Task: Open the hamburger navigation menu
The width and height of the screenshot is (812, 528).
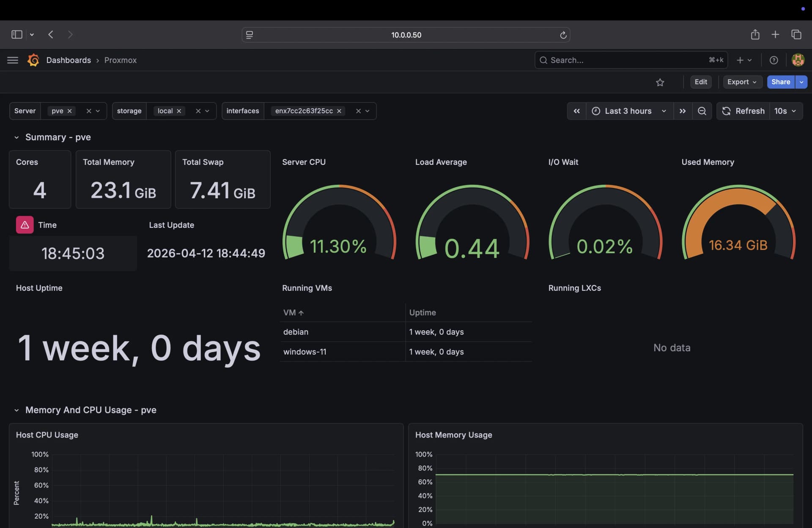Action: 12,60
